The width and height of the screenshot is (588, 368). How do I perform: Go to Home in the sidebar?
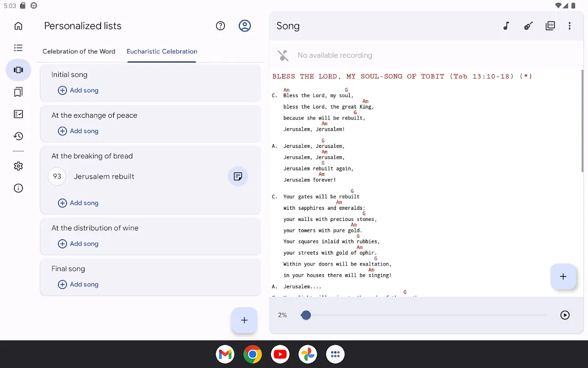tap(18, 26)
